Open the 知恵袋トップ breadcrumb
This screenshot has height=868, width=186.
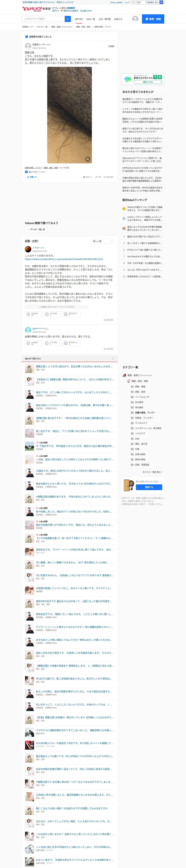click(x=28, y=27)
